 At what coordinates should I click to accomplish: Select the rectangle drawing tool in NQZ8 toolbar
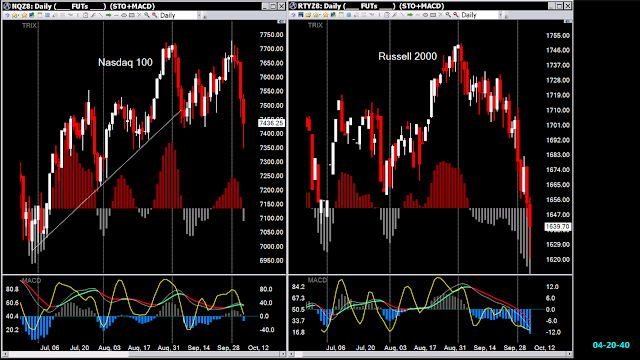click(131, 15)
